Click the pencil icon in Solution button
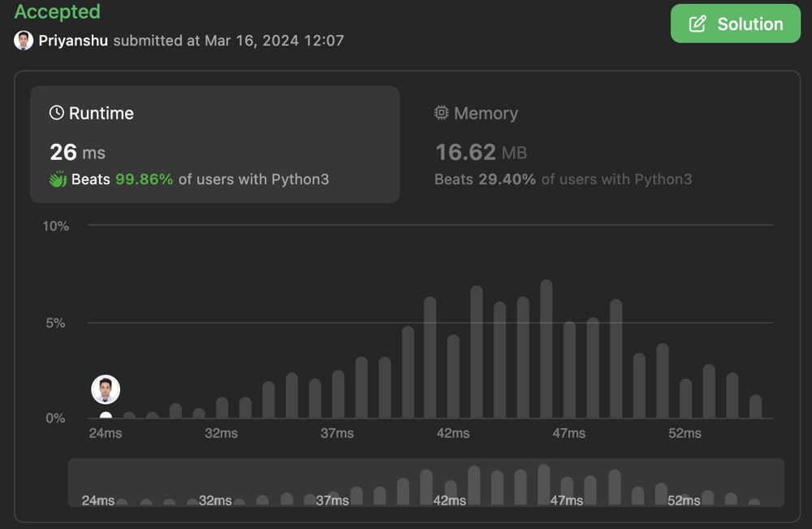The width and height of the screenshot is (812, 529). tap(698, 24)
